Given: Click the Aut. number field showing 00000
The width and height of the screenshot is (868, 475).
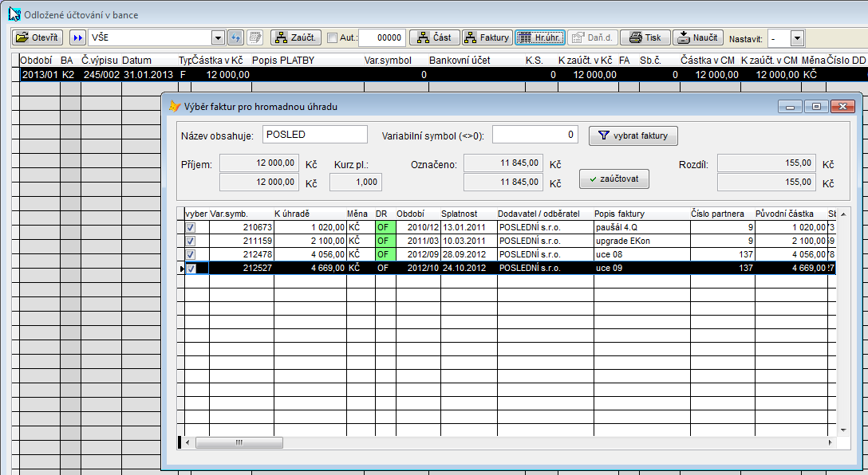Looking at the screenshot, I should coord(382,37).
